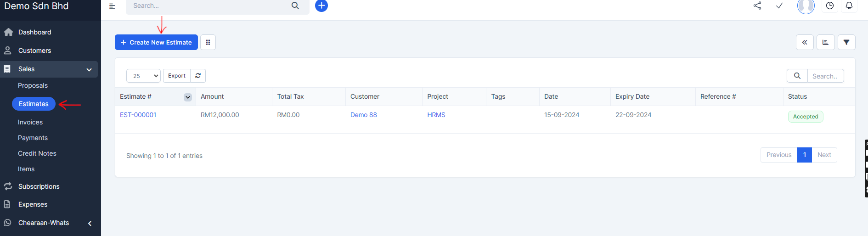
Task: Open the notifications bell icon
Action: click(849, 6)
